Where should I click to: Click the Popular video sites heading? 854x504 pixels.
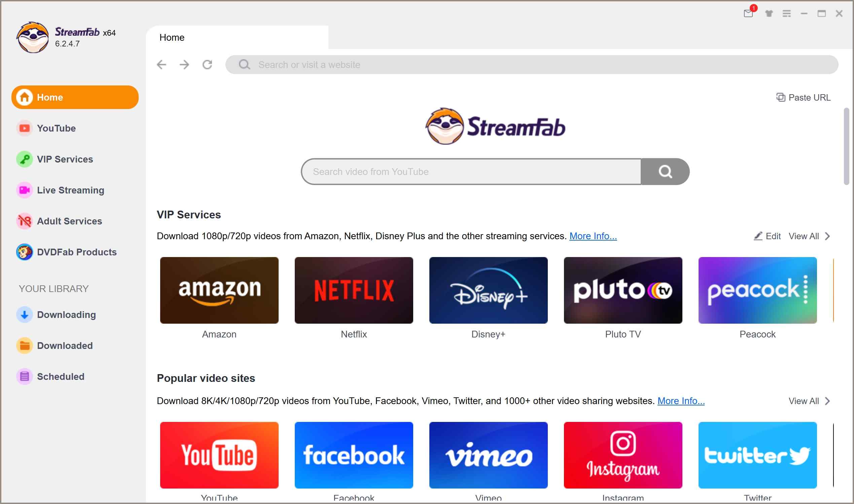point(206,378)
